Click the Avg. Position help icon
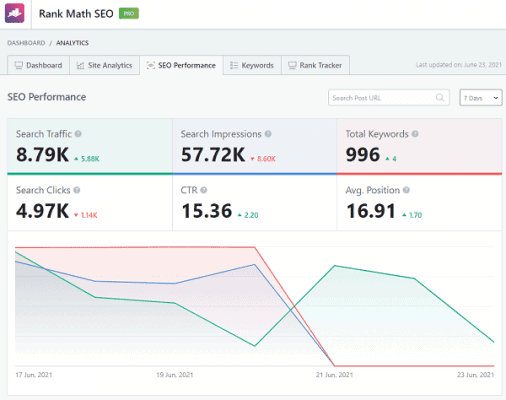Viewport: 506px width, 400px height. tap(406, 190)
